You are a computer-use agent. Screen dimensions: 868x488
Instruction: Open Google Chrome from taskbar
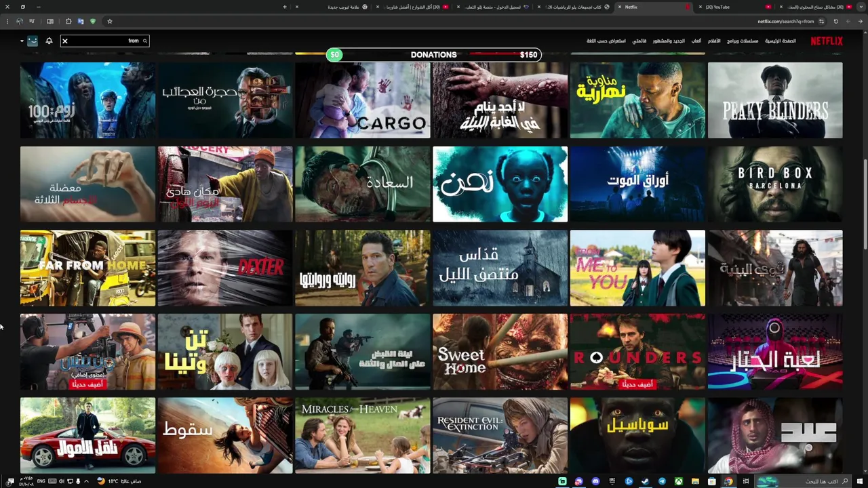point(728,481)
